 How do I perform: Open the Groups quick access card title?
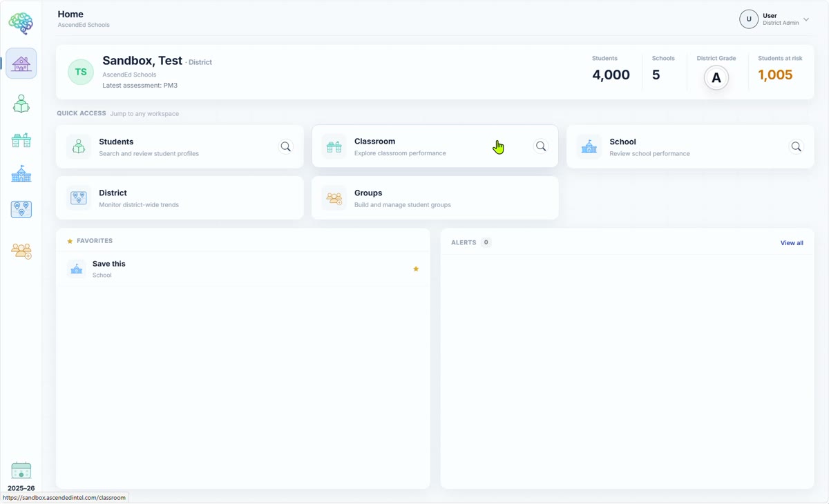[x=368, y=193]
